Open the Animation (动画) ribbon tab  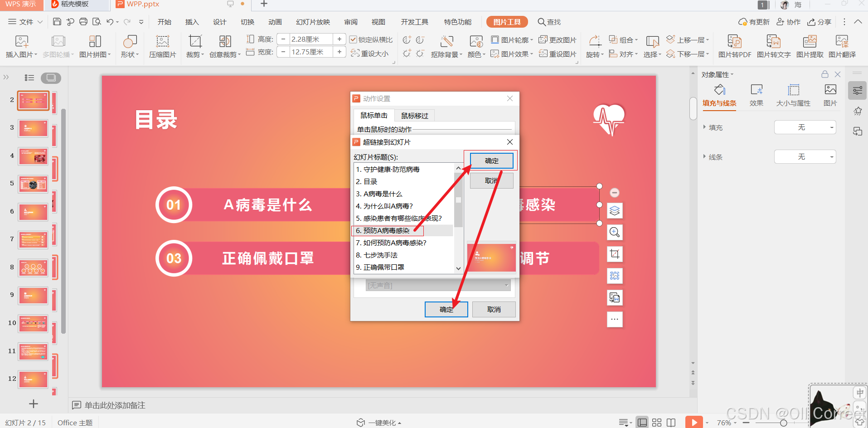275,22
